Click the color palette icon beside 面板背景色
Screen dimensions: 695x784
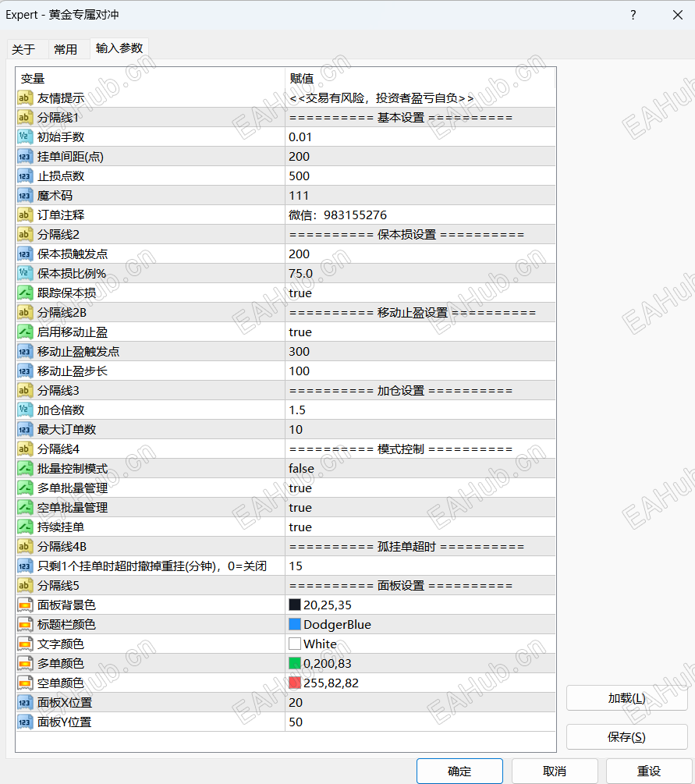pyautogui.click(x=23, y=605)
